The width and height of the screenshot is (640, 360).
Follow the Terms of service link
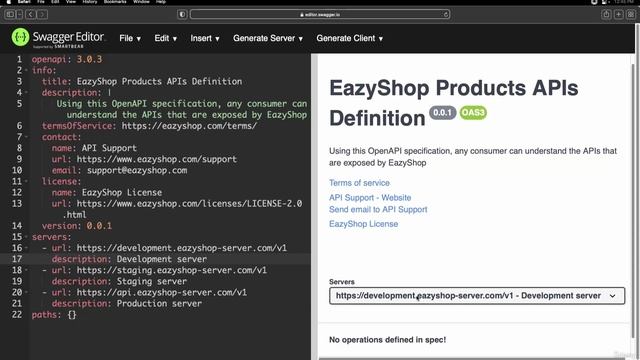(359, 183)
